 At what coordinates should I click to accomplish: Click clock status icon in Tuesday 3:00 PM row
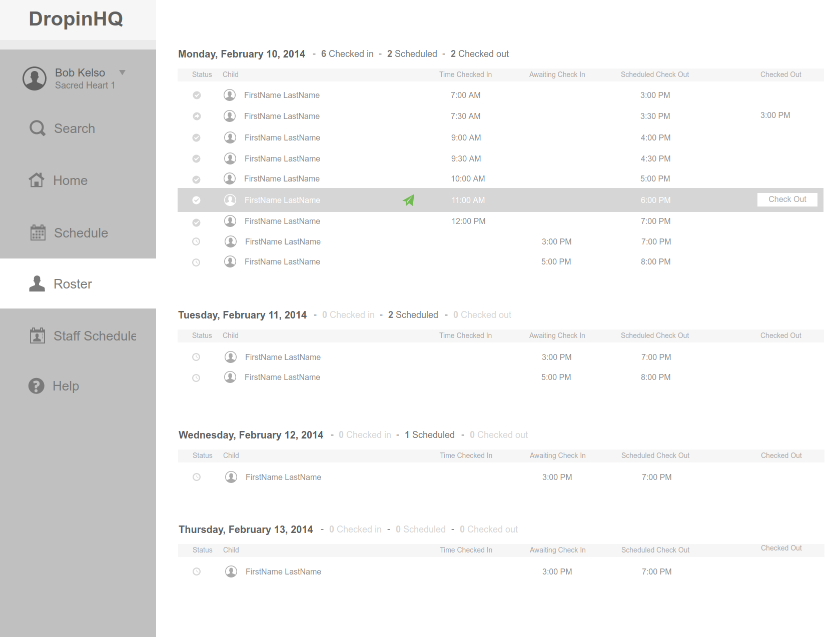[x=196, y=357]
